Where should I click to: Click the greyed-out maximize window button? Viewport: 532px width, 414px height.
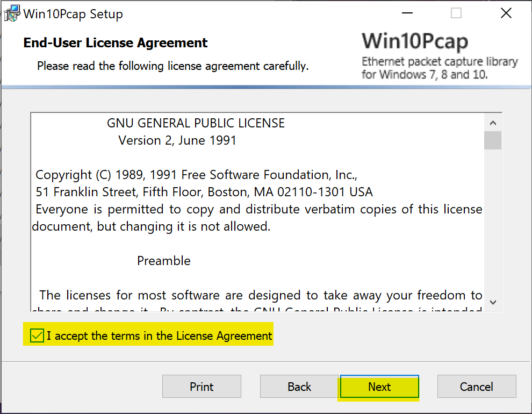coord(456,13)
